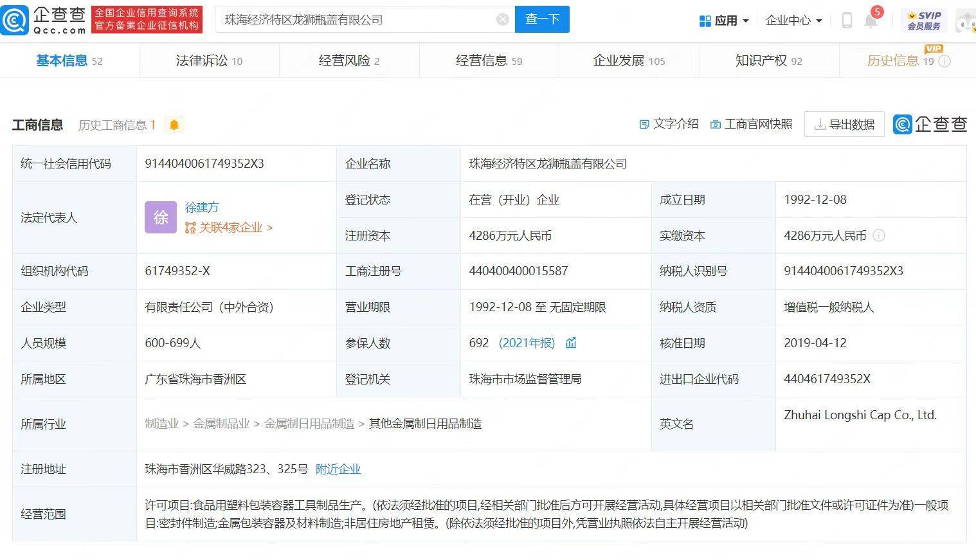Image resolution: width=976 pixels, height=560 pixels.
Task: Click the credit code 9144040061749352X3 in 统一社会信用代码 row
Action: point(204,163)
